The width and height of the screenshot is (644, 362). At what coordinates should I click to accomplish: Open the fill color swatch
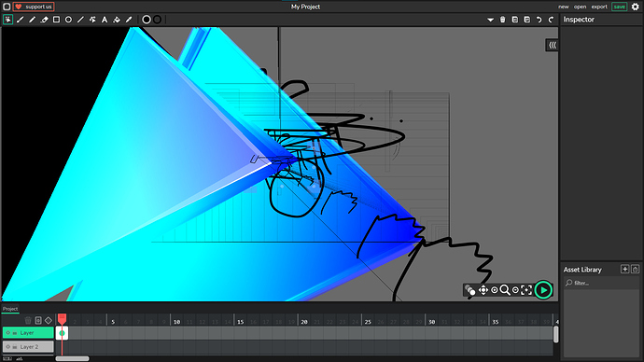tap(147, 20)
